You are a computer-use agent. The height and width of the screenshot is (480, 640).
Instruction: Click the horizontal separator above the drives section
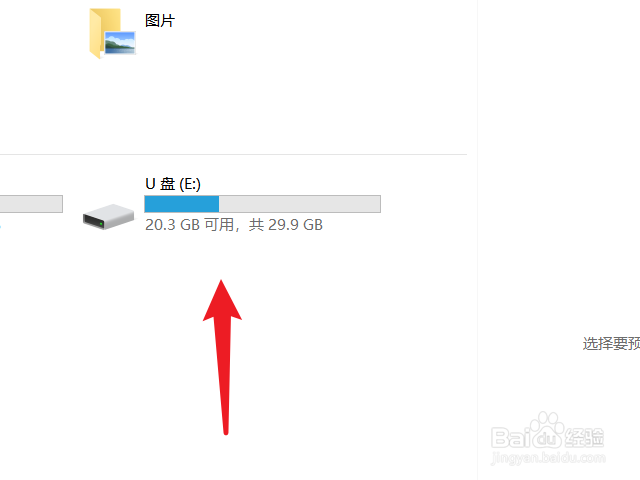pos(233,155)
